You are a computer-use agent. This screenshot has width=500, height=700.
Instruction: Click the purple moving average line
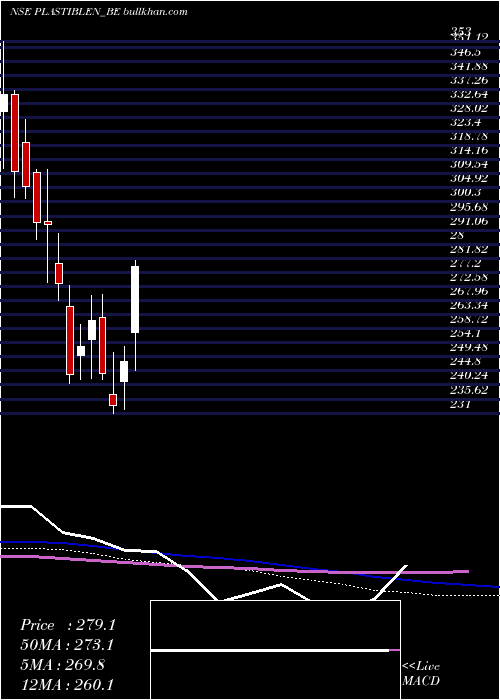(235, 566)
